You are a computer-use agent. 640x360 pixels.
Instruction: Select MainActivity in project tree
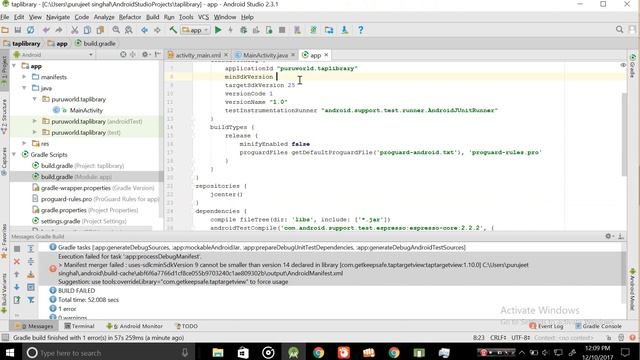pos(86,110)
